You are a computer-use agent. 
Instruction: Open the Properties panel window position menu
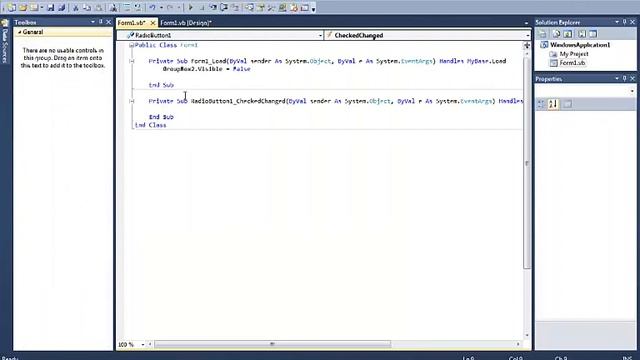pos(617,79)
